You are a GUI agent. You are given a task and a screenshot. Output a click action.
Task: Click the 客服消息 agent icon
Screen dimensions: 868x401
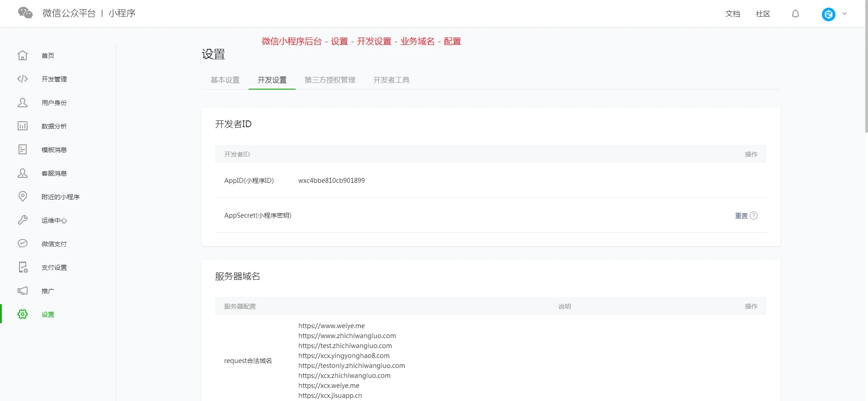[23, 173]
